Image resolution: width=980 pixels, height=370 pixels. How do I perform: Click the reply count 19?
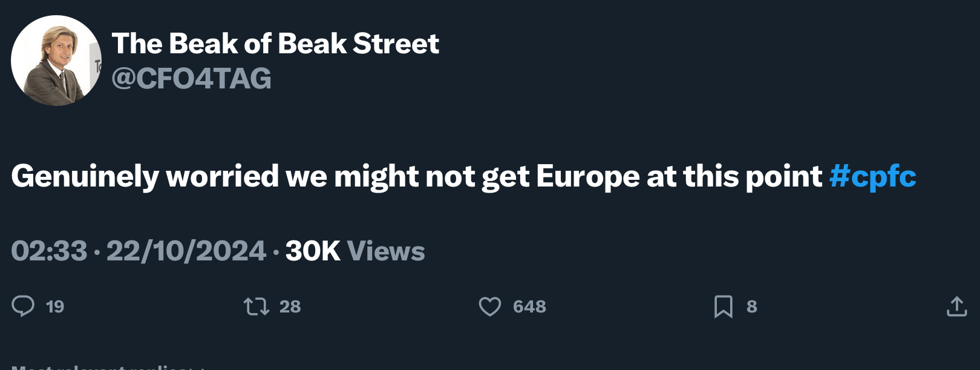pyautogui.click(x=55, y=307)
